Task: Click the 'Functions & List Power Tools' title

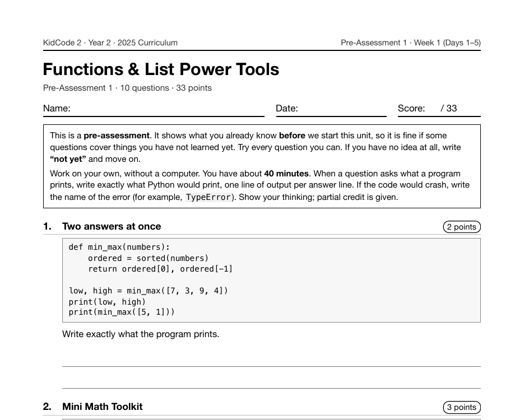Action: (161, 69)
